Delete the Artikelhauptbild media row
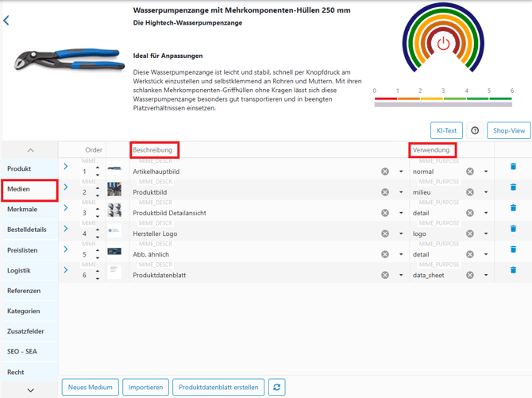 click(x=513, y=167)
